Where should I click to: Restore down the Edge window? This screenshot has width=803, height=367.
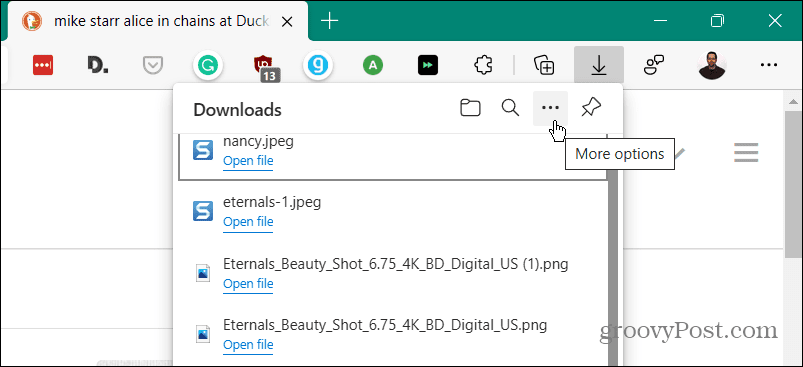tap(718, 21)
